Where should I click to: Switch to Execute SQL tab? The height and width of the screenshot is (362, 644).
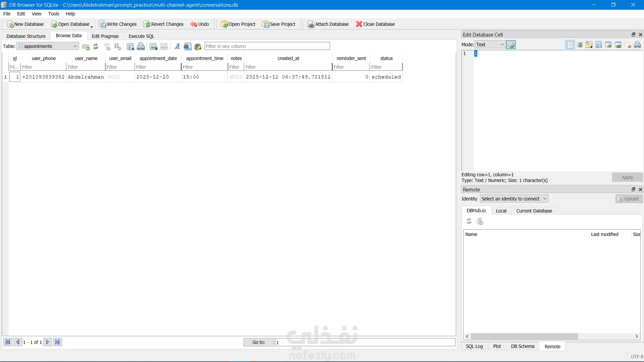pos(142,36)
